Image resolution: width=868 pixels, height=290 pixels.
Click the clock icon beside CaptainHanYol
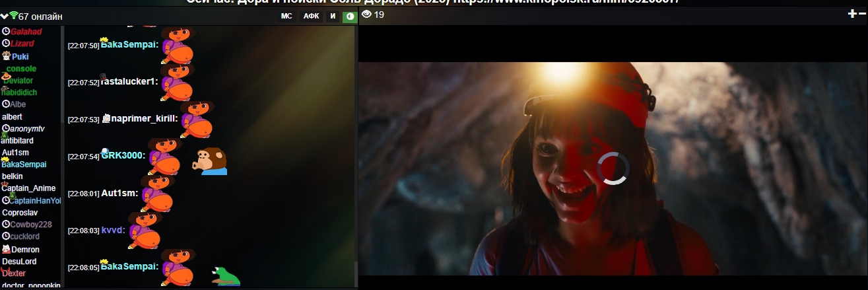(5, 200)
